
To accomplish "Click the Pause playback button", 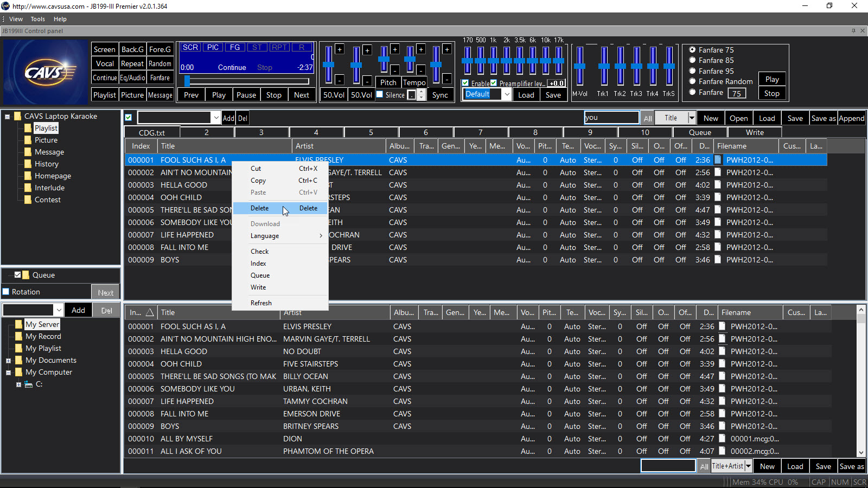I will [246, 95].
